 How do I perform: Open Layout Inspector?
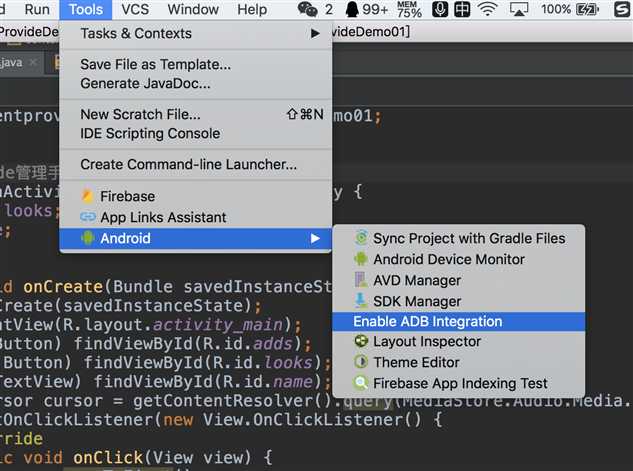click(x=459, y=342)
